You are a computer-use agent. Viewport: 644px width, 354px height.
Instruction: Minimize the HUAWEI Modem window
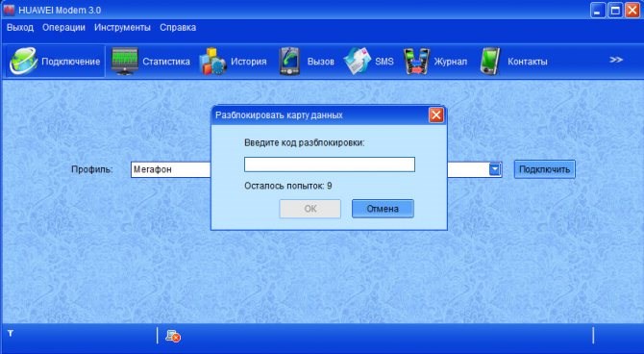click(598, 10)
